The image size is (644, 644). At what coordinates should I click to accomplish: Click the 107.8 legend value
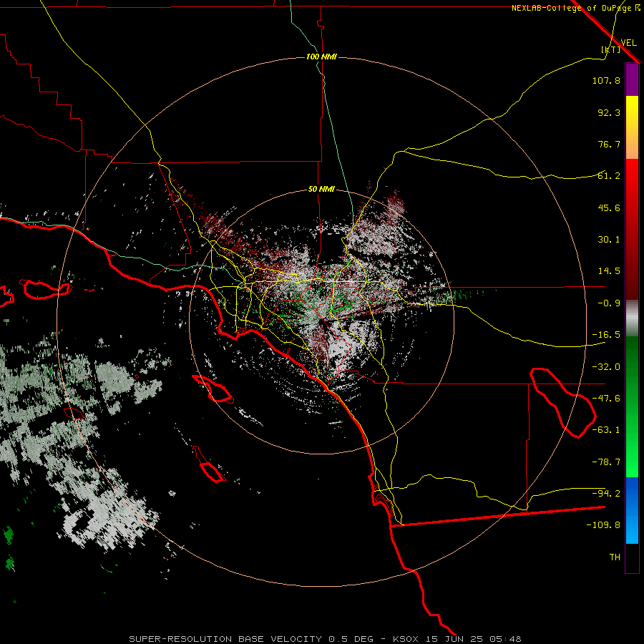(x=606, y=80)
